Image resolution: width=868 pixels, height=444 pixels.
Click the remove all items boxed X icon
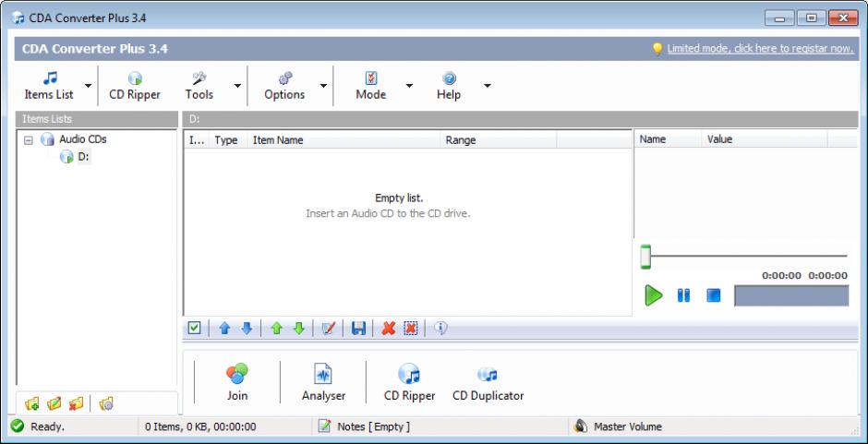click(x=411, y=329)
